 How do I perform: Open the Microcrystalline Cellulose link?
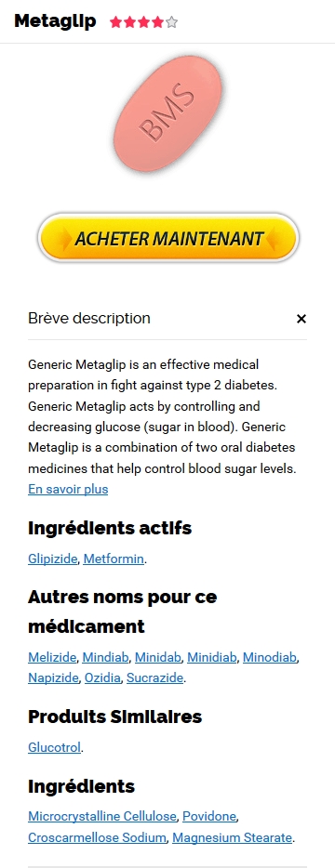(102, 817)
